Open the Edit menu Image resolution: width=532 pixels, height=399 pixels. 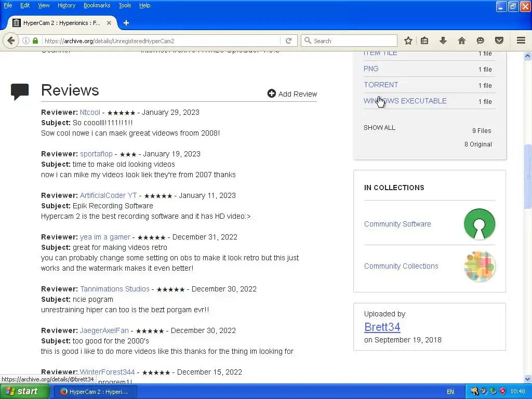tap(25, 5)
